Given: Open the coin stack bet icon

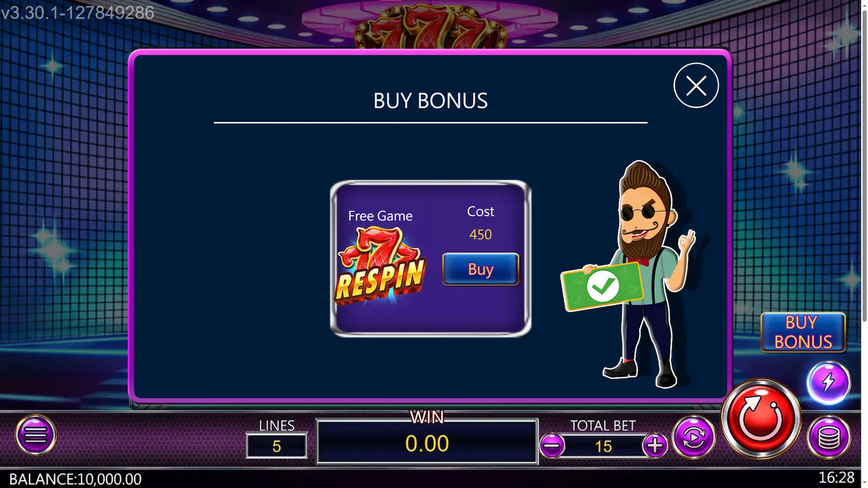Looking at the screenshot, I should pos(828,437).
